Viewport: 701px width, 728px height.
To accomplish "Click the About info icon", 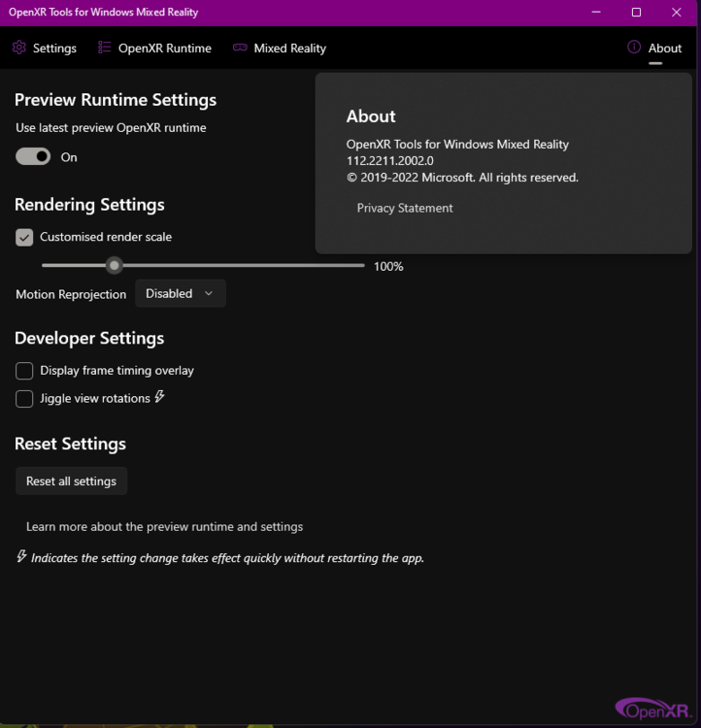I will 634,48.
